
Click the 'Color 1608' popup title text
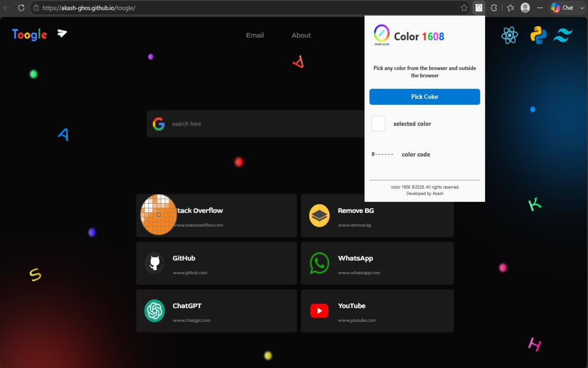(419, 36)
